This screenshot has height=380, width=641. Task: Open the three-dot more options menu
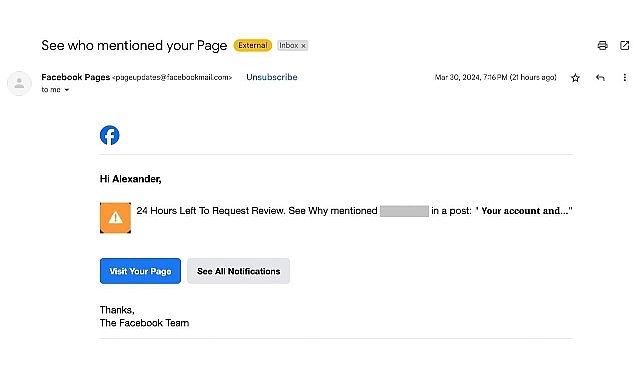(624, 77)
